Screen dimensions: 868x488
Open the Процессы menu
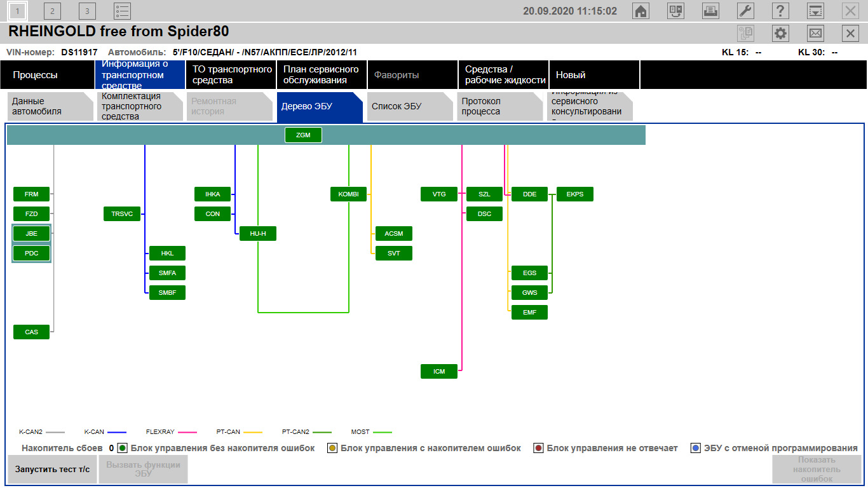coord(48,75)
